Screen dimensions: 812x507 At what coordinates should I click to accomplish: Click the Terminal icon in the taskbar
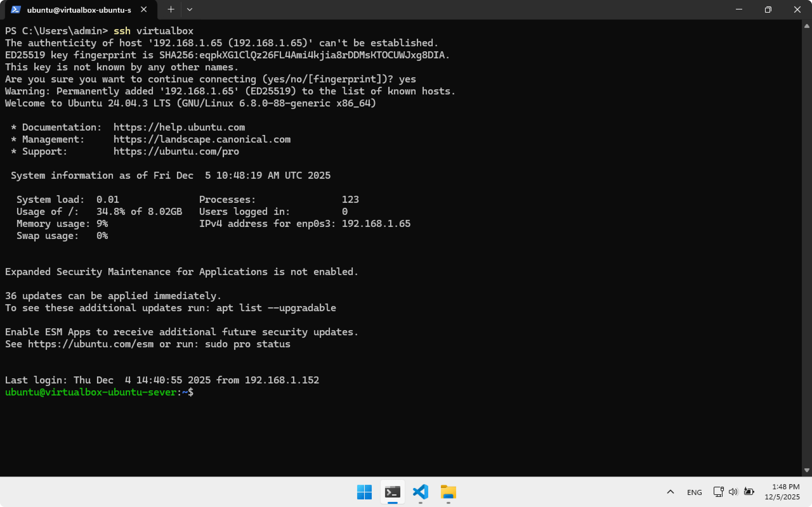392,492
